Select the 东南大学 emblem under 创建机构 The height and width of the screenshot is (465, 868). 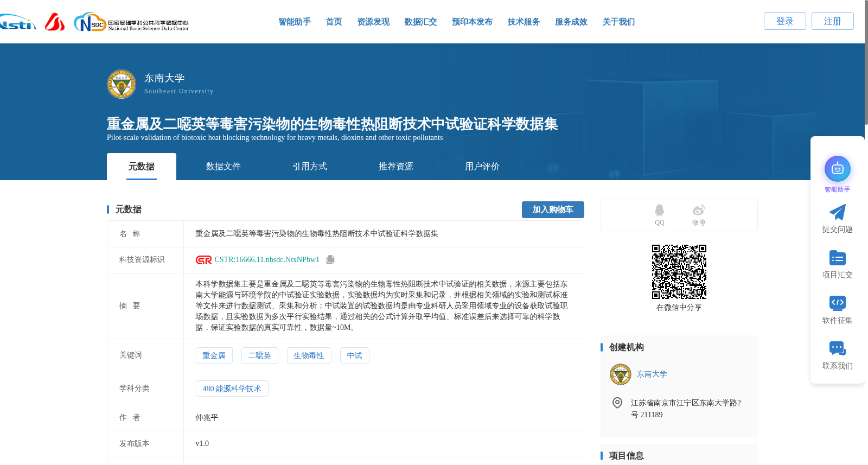pos(620,374)
